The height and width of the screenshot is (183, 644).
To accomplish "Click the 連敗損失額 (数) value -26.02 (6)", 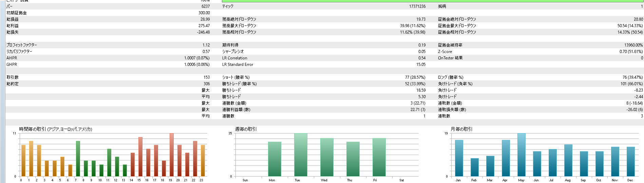I will (x=634, y=110).
